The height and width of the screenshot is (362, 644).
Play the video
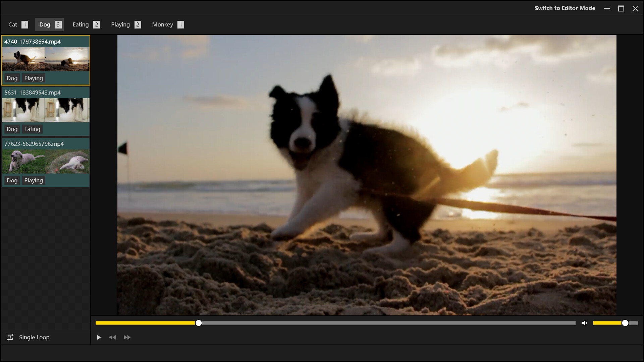(99, 338)
